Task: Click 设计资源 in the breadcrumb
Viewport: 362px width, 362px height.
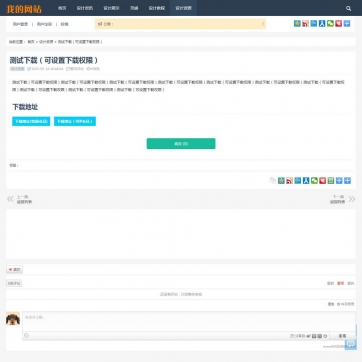Action: point(46,42)
